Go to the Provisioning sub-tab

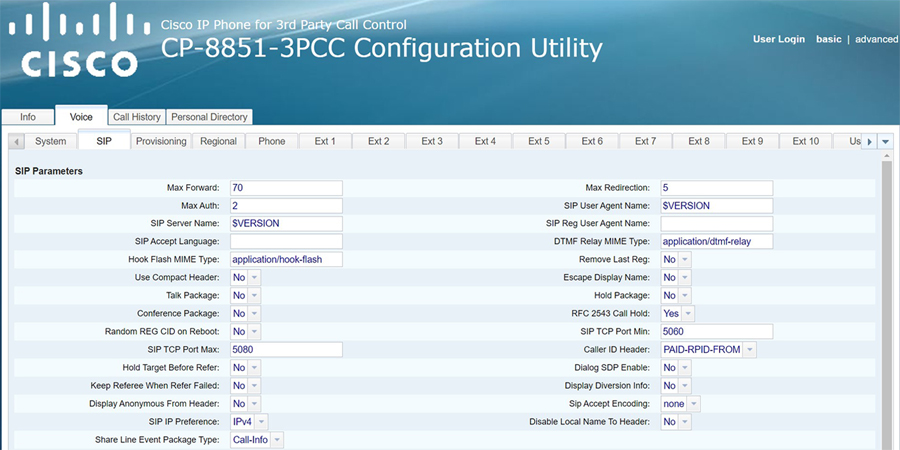coord(161,141)
